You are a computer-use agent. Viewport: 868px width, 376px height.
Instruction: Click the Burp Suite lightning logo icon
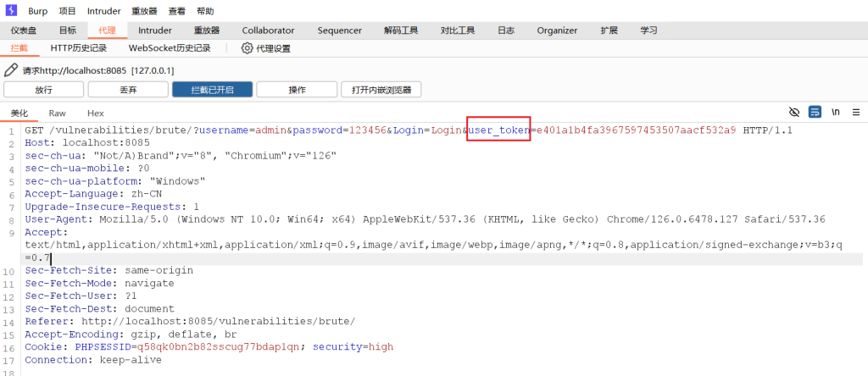[11, 11]
